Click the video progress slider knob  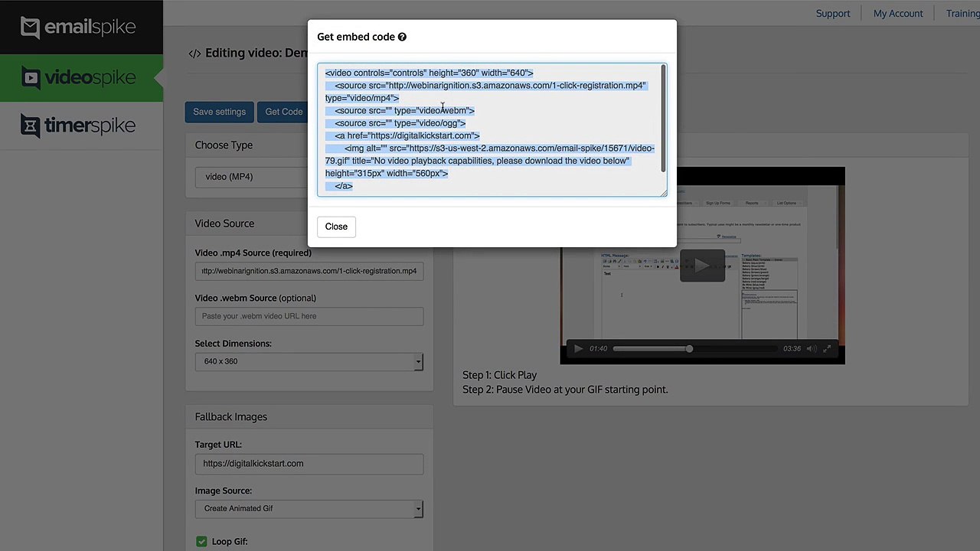coord(689,349)
